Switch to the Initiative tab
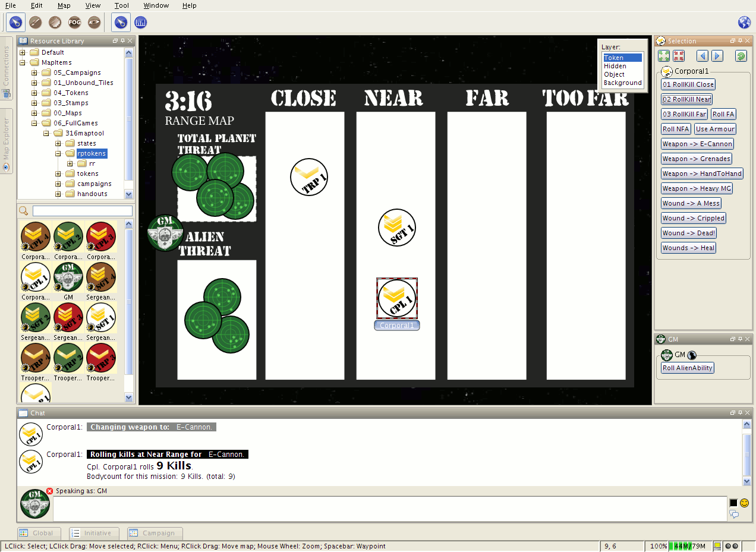This screenshot has width=756, height=552. coord(94,533)
